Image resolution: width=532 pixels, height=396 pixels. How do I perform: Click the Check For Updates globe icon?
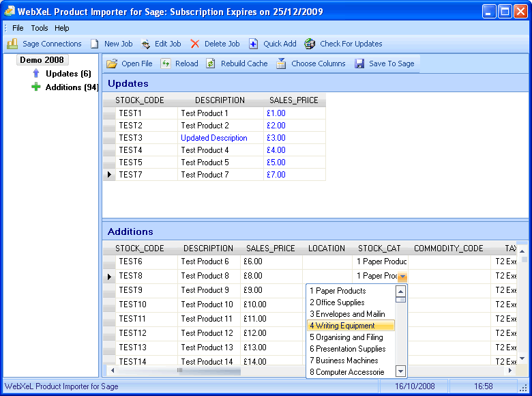[x=310, y=44]
